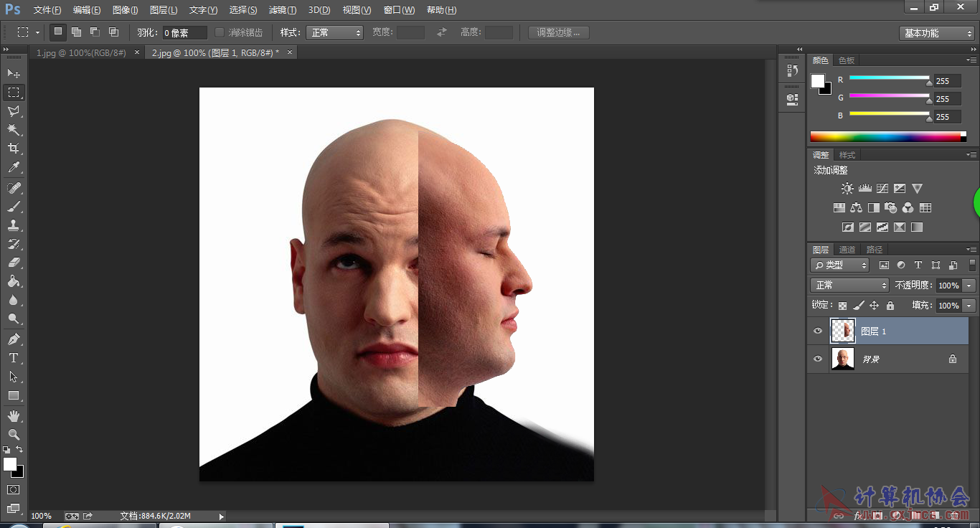Add an Invert adjustment

pos(847,227)
